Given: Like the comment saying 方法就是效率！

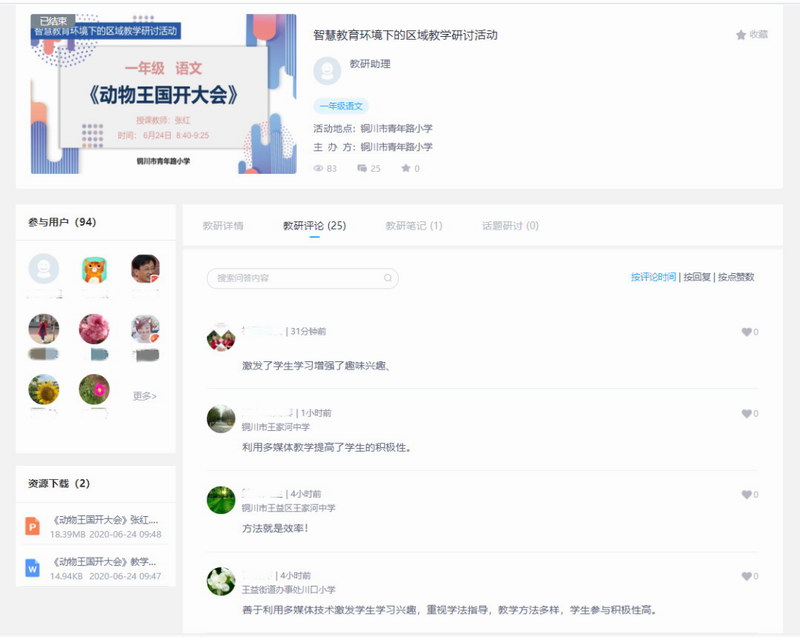Looking at the screenshot, I should click(746, 495).
